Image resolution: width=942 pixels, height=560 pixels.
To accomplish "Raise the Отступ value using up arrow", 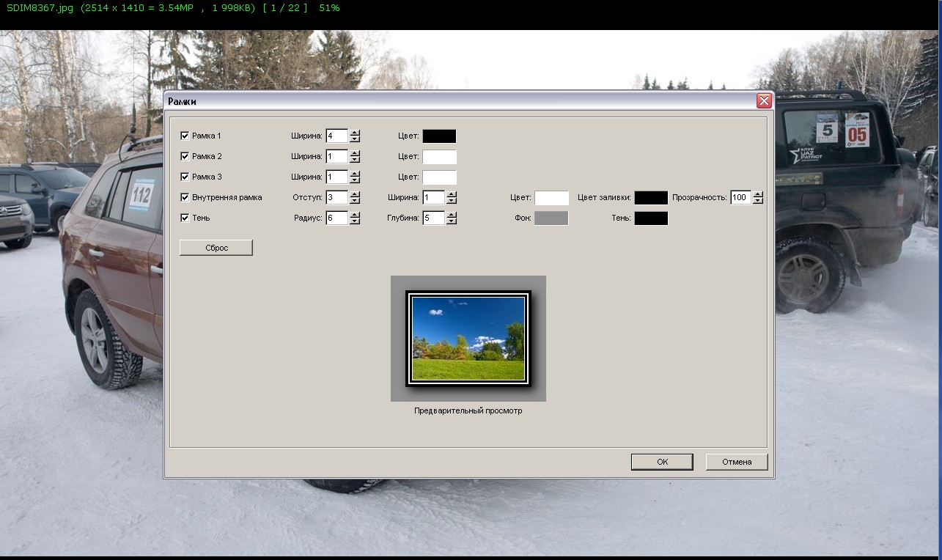I will 355,194.
